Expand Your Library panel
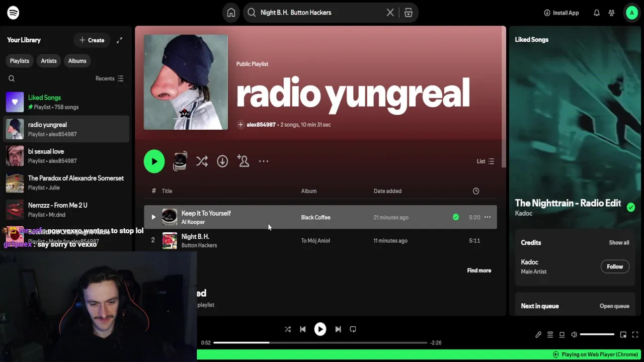The height and width of the screenshot is (362, 644). [119, 40]
